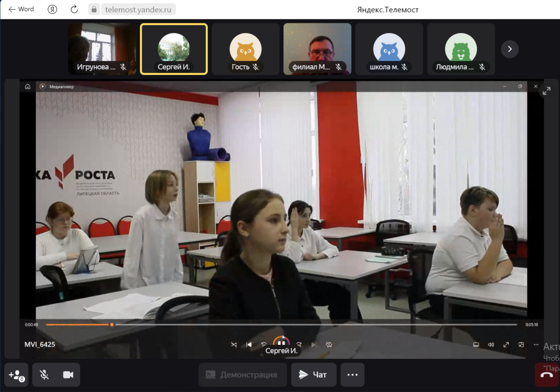Viewport: 560px width, 392px height.
Task: Select Людмила participant tile
Action: (x=461, y=49)
